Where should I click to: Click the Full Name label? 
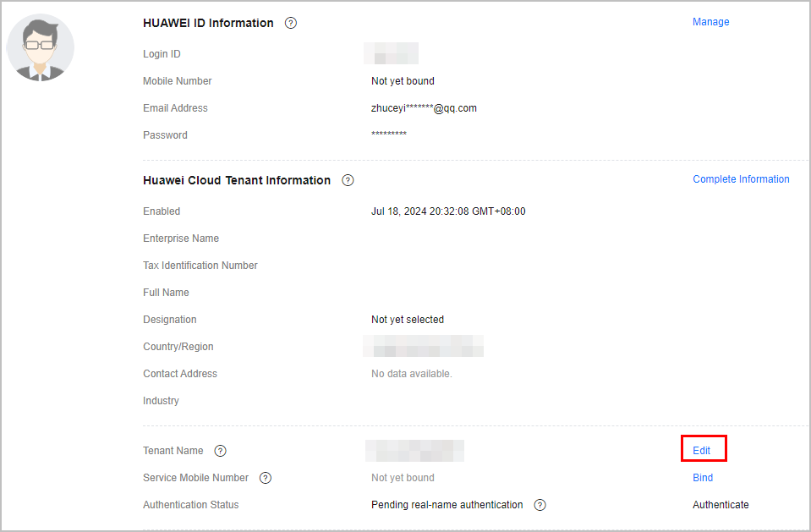[x=166, y=293]
